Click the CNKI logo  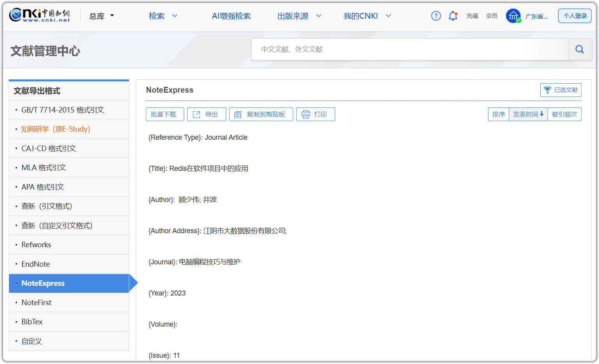pyautogui.click(x=39, y=15)
